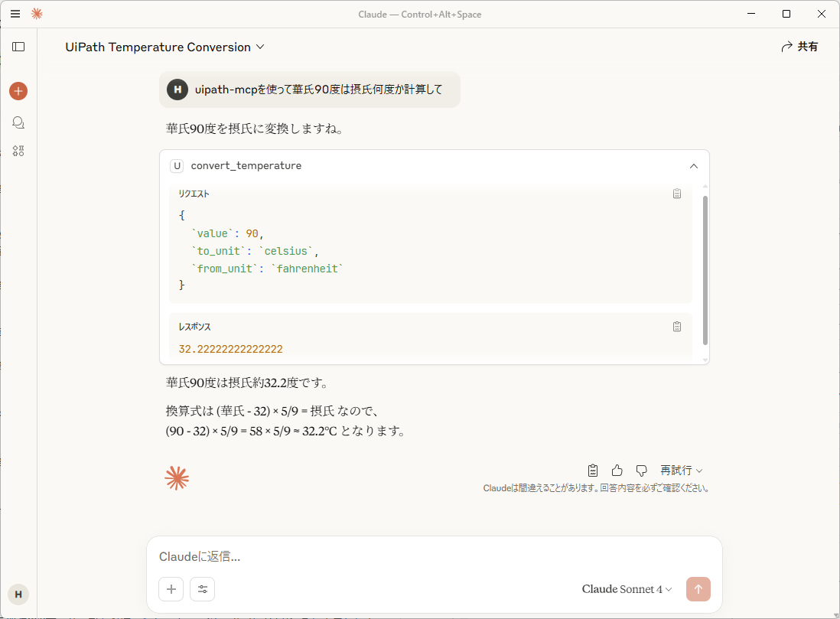Screen dimensions: 840x619
Task: Copy the assistant reply with clipboard icon
Action: tap(593, 471)
